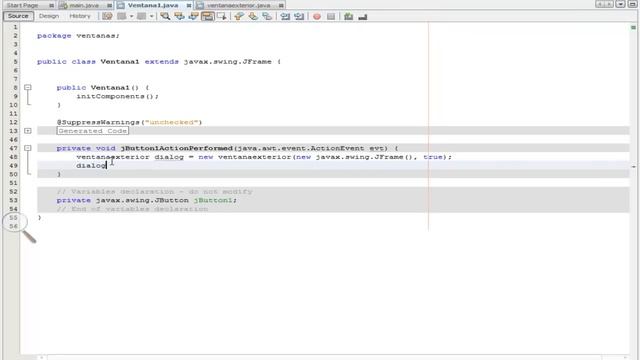Show the opened documents list dropdown
The image size is (640, 360).
coord(620,4)
